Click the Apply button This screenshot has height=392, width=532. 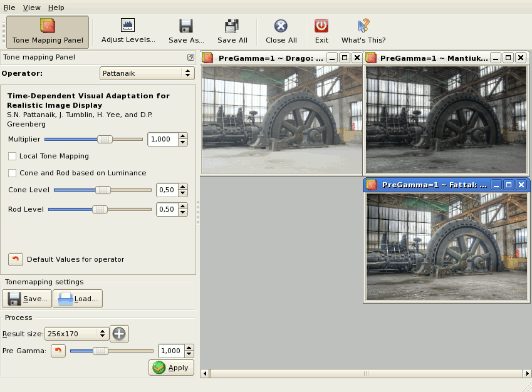coord(171,368)
